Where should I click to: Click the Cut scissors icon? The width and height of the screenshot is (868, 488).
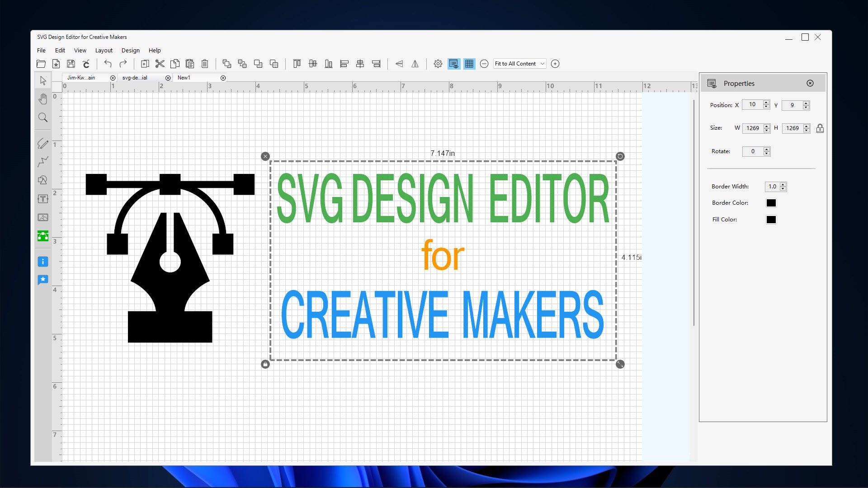click(160, 64)
